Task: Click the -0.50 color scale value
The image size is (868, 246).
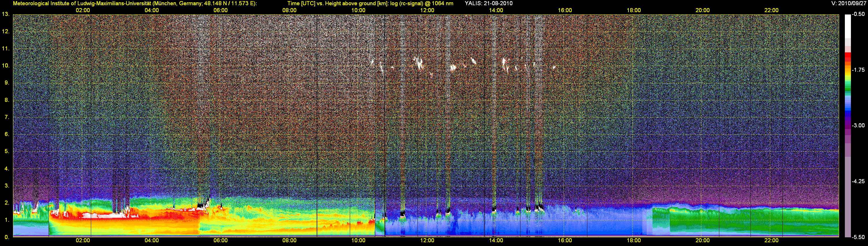Action: click(x=858, y=14)
